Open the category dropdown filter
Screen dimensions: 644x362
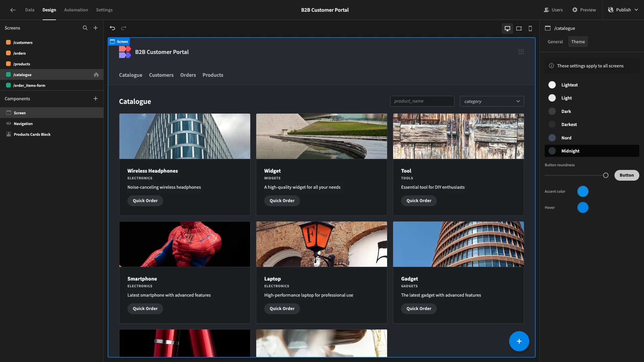[x=492, y=101]
